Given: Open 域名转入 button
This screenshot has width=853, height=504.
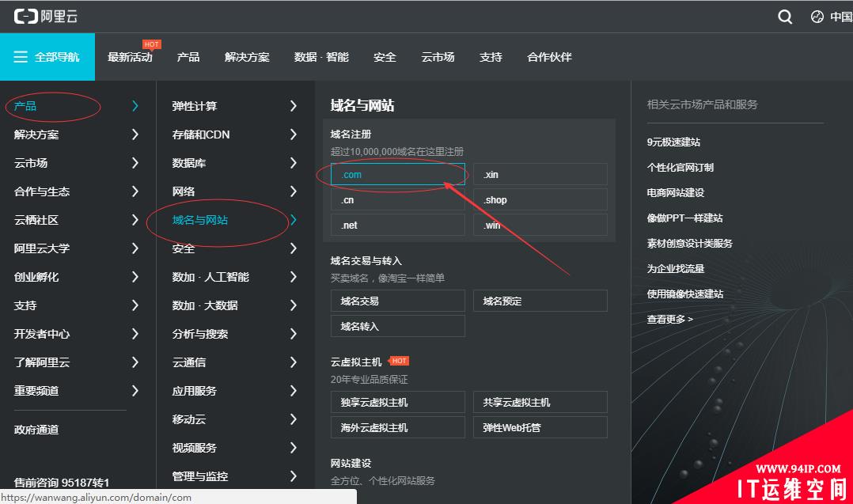Looking at the screenshot, I should click(x=398, y=326).
